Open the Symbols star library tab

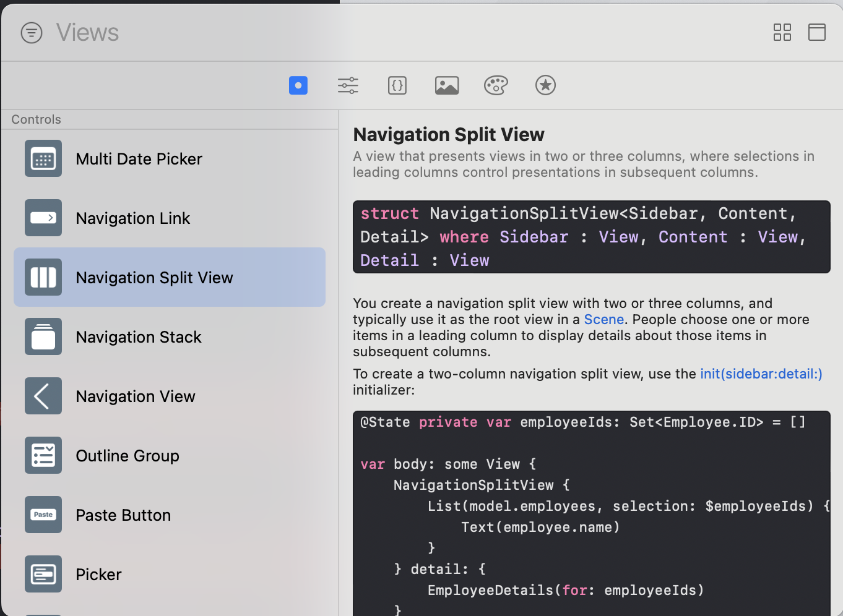tap(545, 85)
